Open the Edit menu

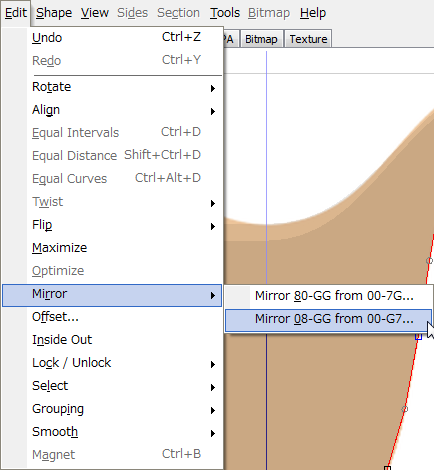click(16, 13)
